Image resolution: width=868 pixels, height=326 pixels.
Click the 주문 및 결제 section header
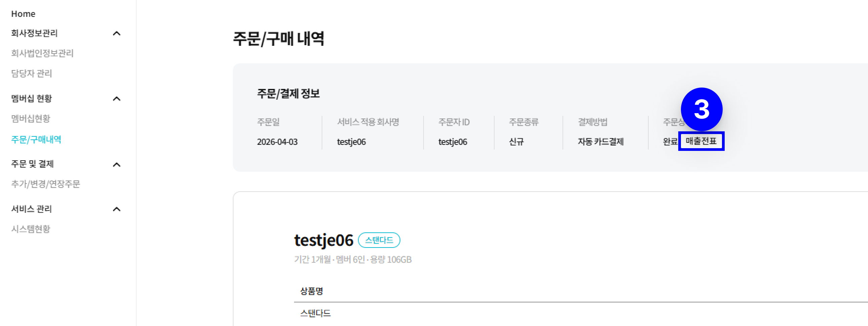pyautogui.click(x=32, y=164)
